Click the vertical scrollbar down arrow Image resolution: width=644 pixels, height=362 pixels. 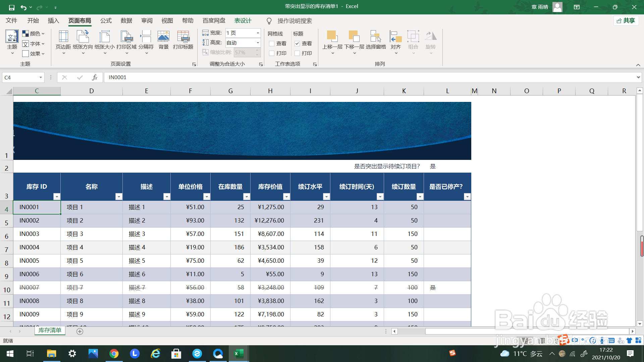640,324
